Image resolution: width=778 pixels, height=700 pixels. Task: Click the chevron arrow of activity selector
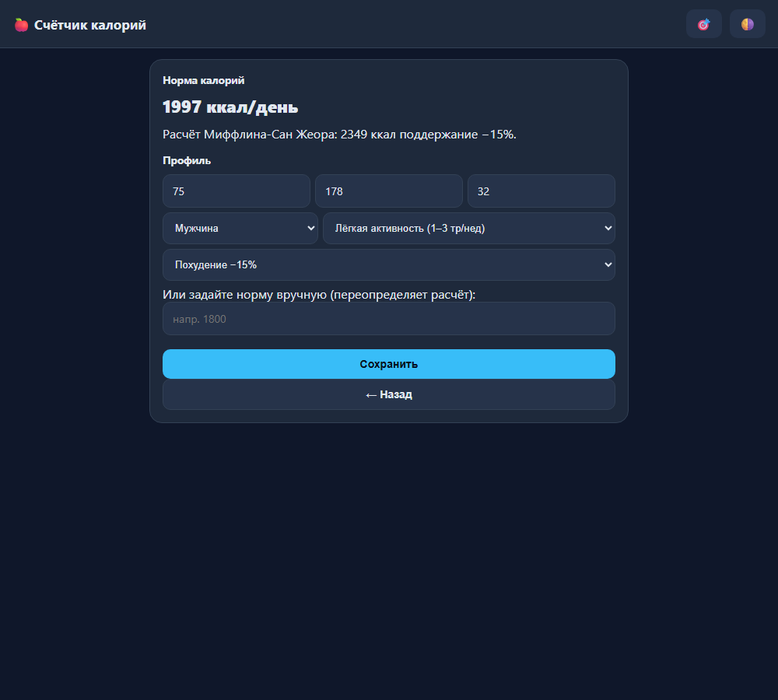608,228
